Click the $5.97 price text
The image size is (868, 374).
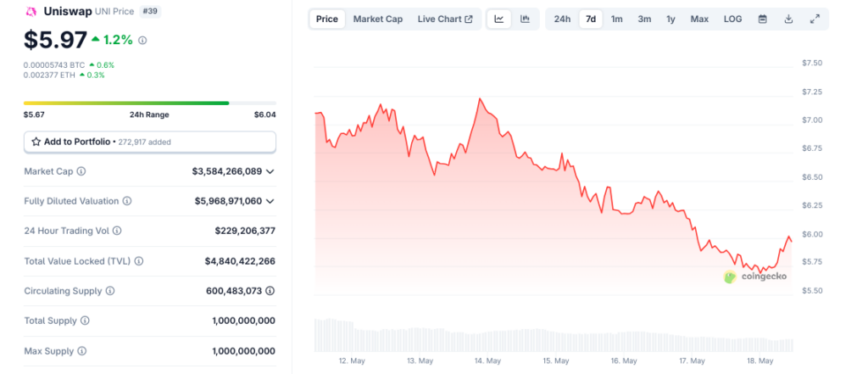pos(55,40)
